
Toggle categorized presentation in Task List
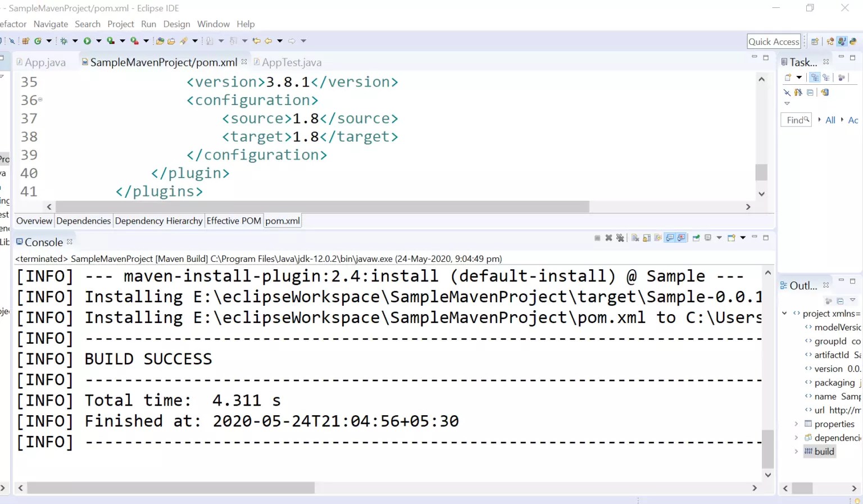pyautogui.click(x=815, y=78)
